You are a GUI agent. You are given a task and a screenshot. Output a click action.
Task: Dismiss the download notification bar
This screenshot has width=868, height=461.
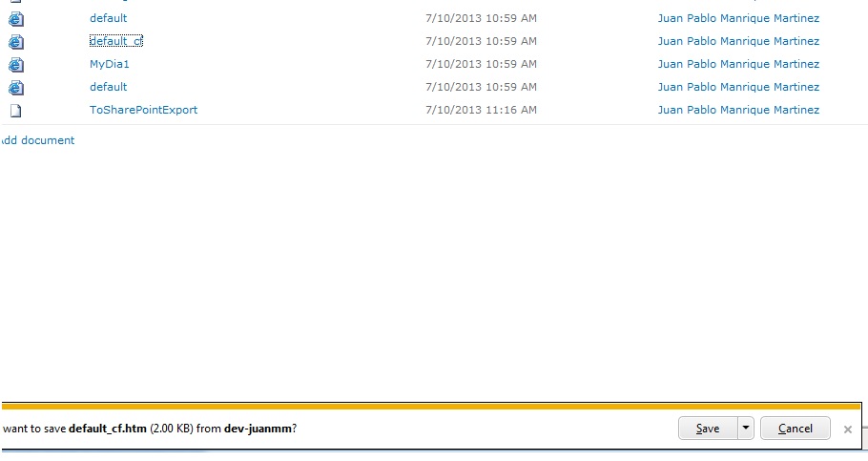(x=847, y=430)
